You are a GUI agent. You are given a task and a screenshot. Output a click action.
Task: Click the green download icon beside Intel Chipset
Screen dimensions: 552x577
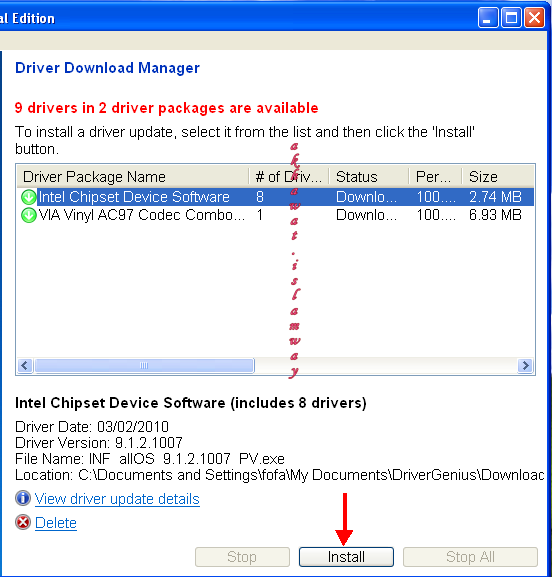(28, 197)
